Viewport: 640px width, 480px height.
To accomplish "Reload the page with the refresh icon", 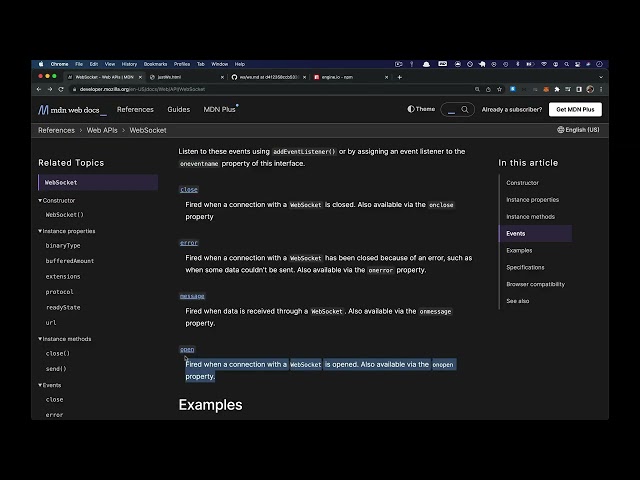I will [61, 89].
